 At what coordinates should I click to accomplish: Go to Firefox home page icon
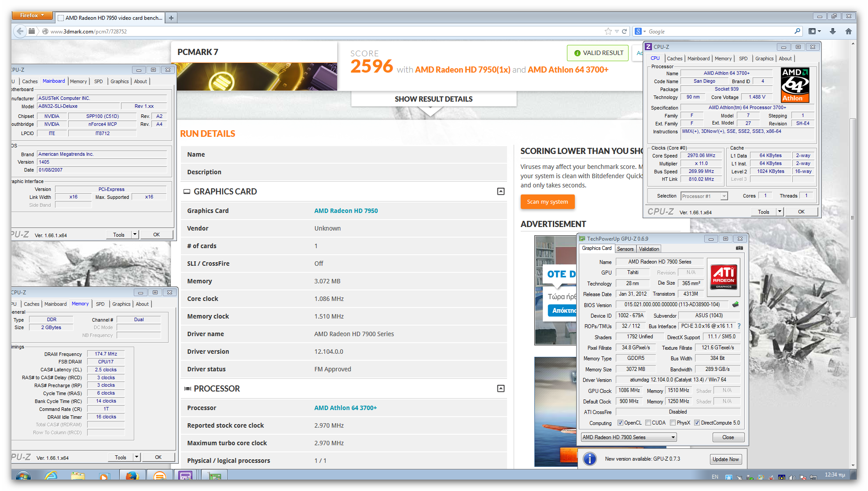(849, 31)
